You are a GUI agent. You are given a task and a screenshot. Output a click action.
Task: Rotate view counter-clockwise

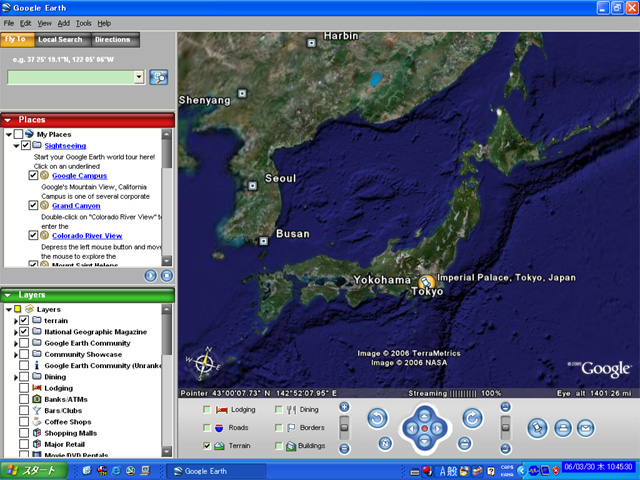[378, 418]
